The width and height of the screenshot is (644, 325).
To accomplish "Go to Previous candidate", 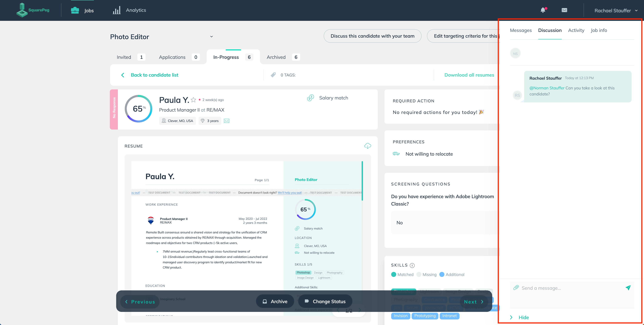I will click(140, 302).
